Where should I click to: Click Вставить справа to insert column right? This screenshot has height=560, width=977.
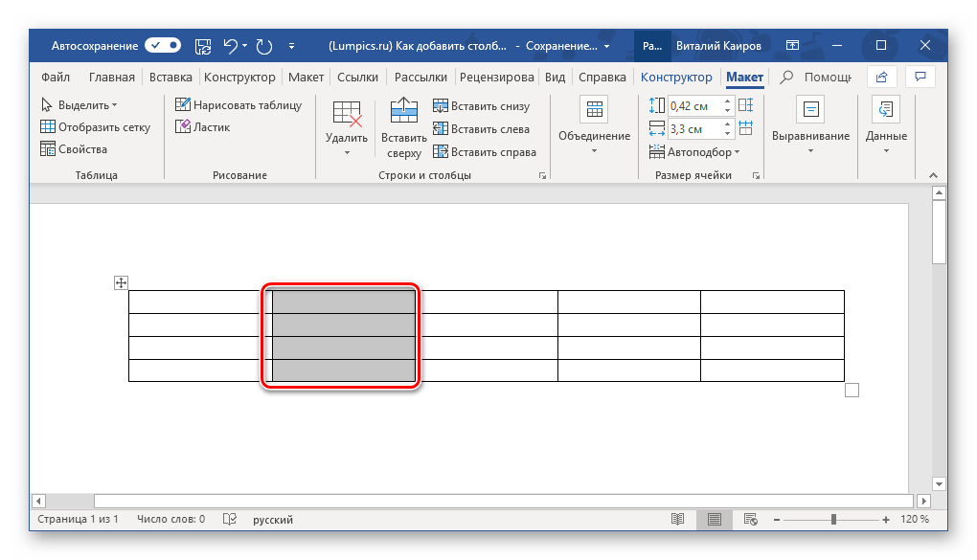click(x=484, y=151)
